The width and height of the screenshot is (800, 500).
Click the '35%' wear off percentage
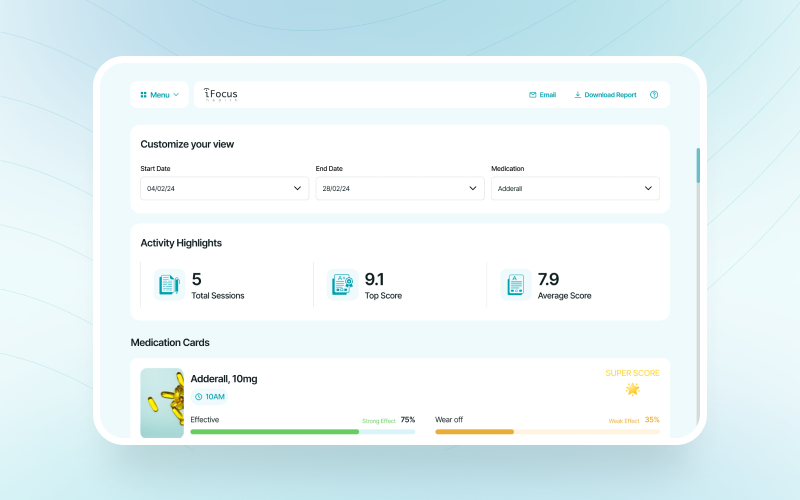652,419
